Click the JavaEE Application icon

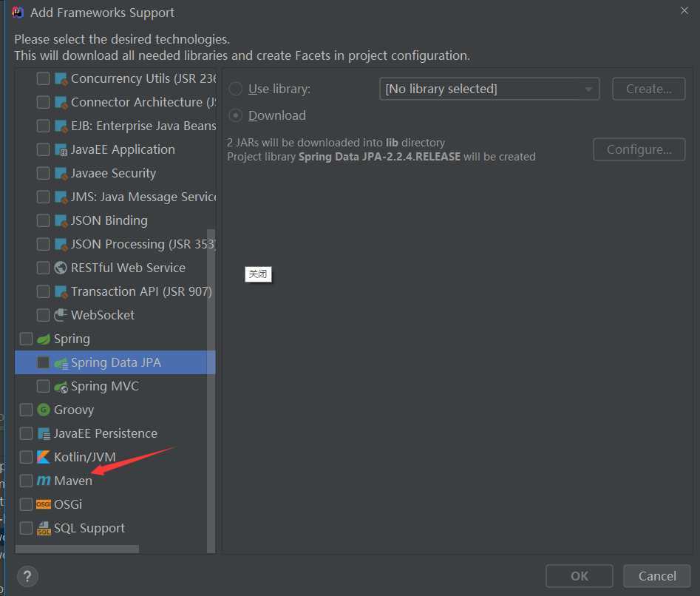(61, 149)
